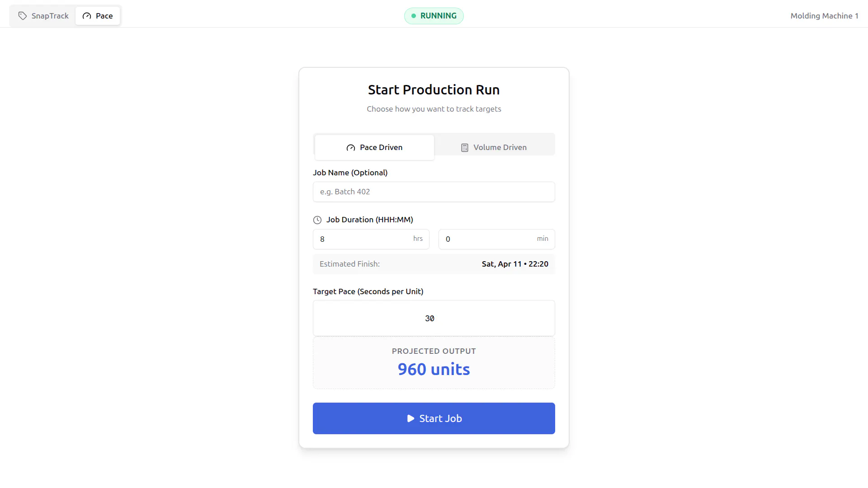Image resolution: width=868 pixels, height=488 pixels.
Task: Click the Molding Machine 1 label
Action: click(824, 16)
